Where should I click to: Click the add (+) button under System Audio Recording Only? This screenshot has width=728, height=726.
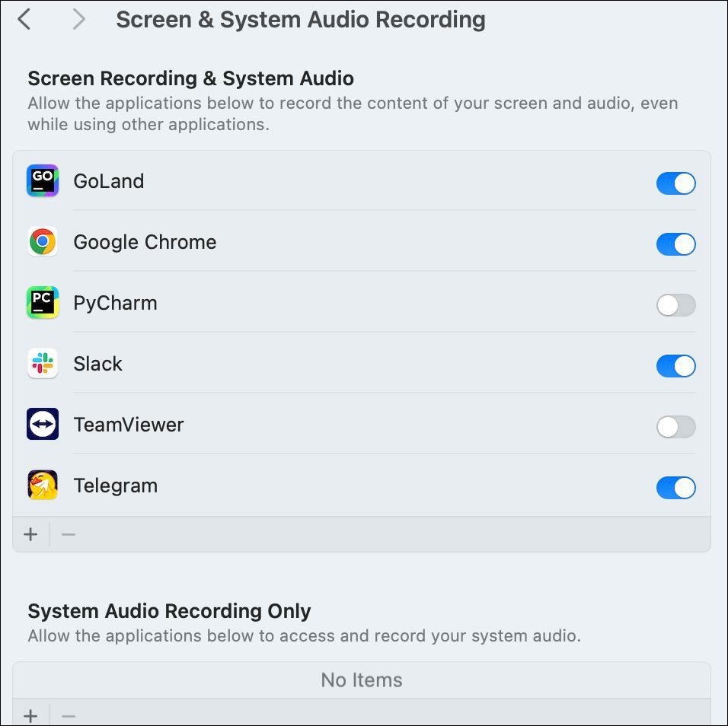click(30, 715)
